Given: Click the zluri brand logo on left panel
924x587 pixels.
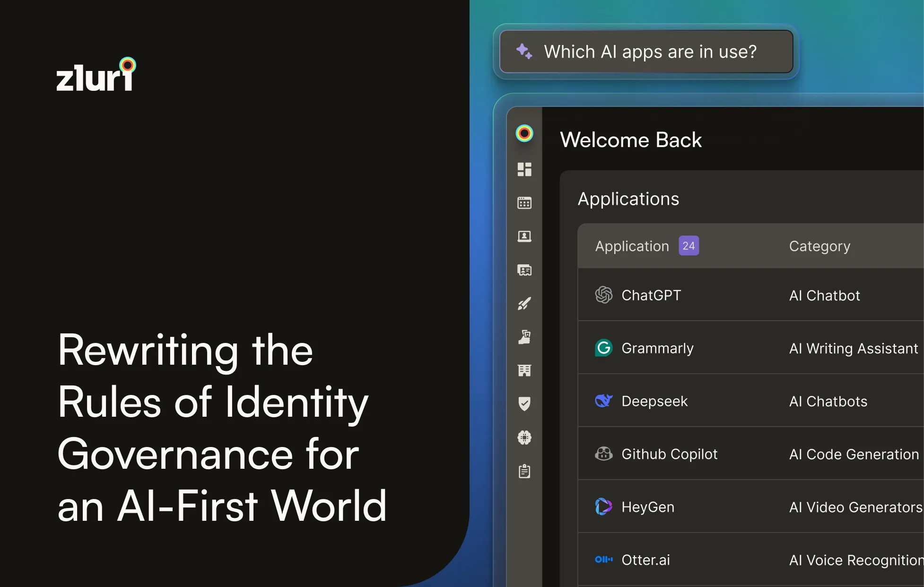Looking at the screenshot, I should 96,74.
